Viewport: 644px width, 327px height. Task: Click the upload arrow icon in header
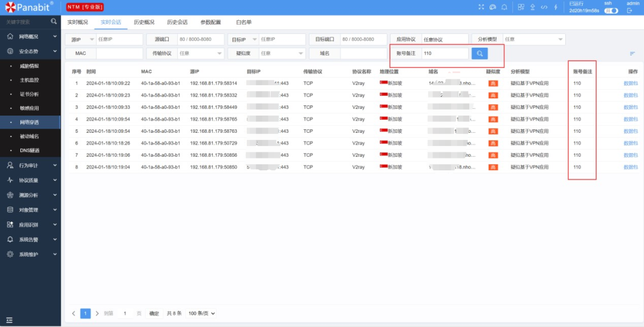point(532,7)
